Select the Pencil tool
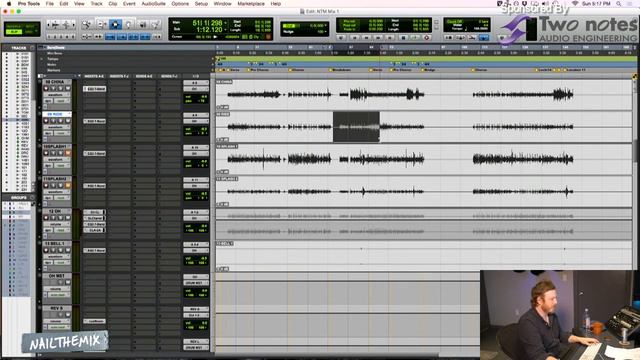Viewport: 640px width, 360px height. 156,25
